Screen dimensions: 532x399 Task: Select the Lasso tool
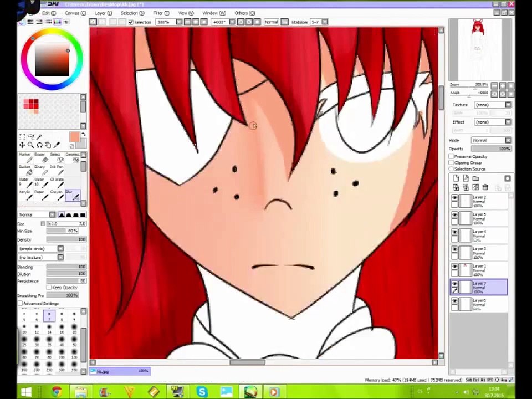[x=31, y=137]
